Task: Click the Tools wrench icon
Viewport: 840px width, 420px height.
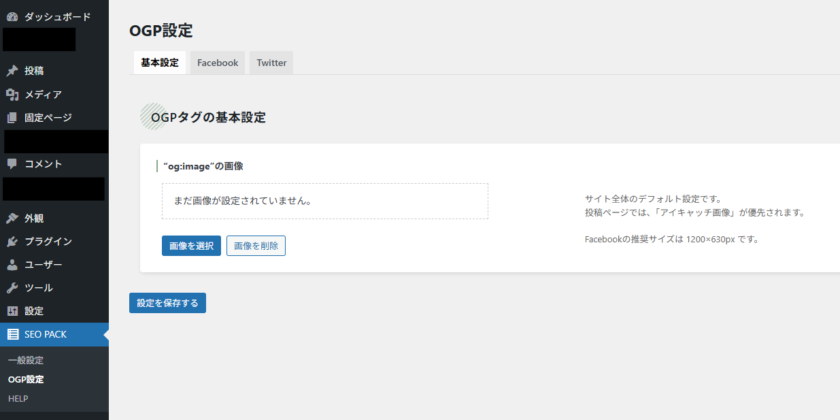Action: click(x=12, y=288)
